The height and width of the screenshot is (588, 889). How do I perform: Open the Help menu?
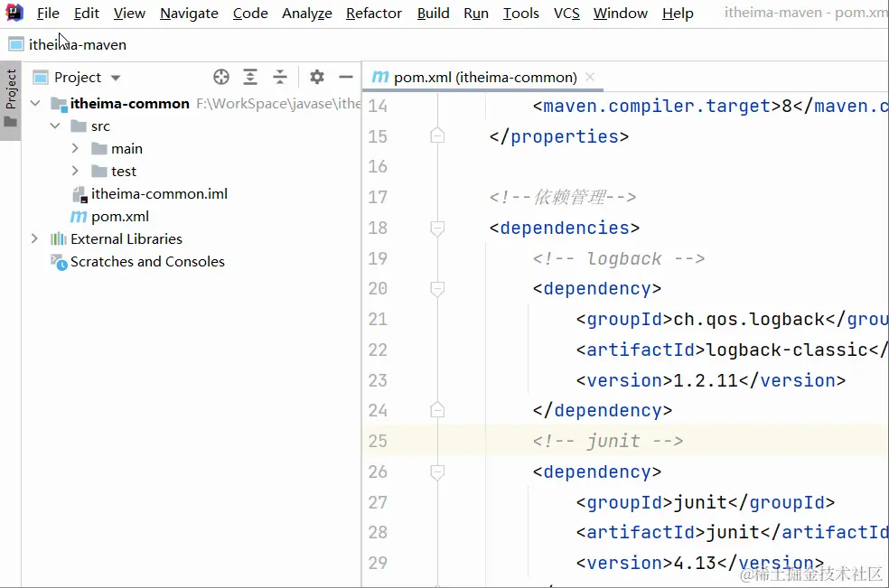pos(678,13)
